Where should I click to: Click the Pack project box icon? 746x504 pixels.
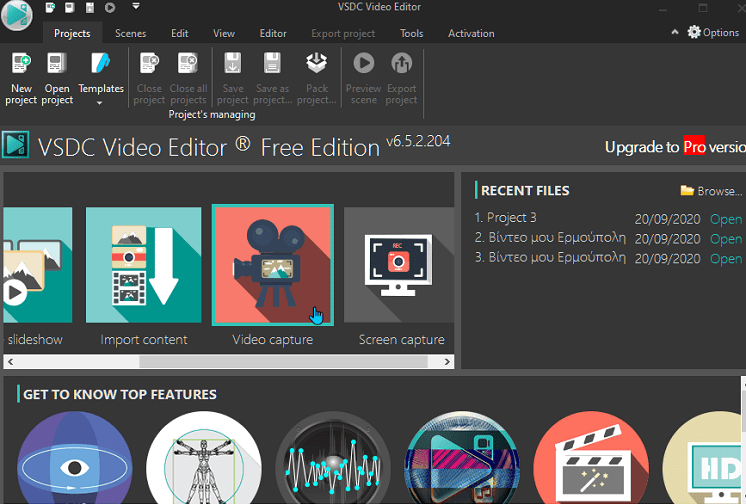tap(316, 63)
